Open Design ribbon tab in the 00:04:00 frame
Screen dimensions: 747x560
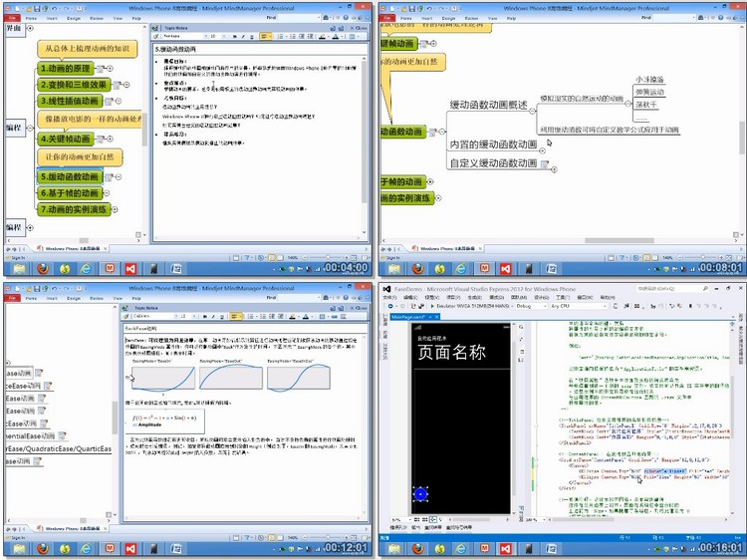pyautogui.click(x=74, y=18)
